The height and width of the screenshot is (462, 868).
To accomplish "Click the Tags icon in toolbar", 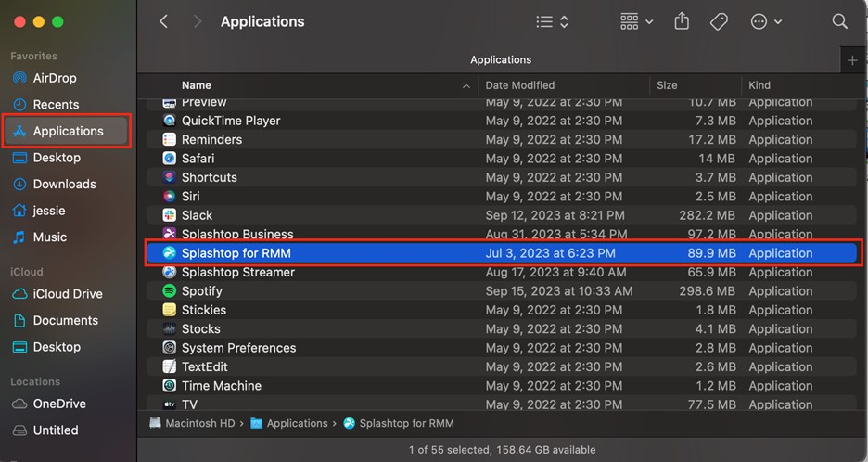I will 719,21.
